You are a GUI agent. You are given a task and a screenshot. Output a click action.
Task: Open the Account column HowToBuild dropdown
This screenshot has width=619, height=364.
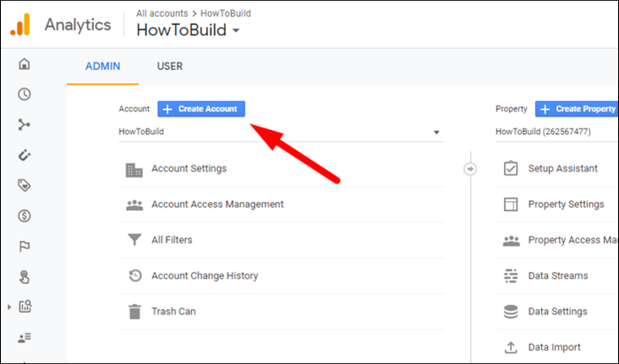click(x=281, y=132)
